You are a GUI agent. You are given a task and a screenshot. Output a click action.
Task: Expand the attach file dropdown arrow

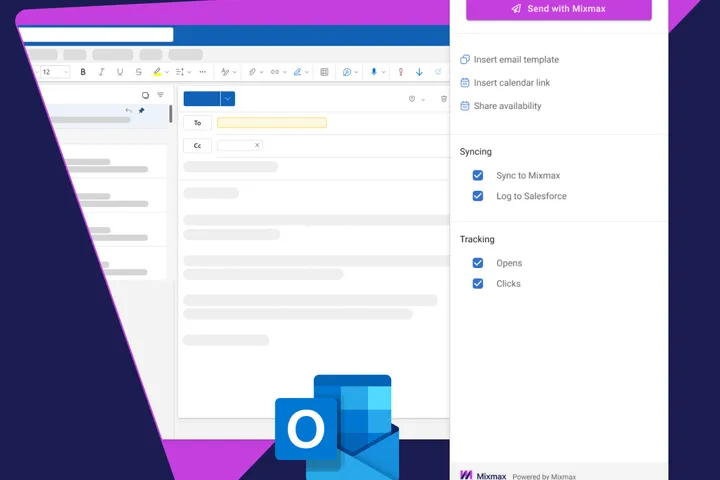(261, 72)
